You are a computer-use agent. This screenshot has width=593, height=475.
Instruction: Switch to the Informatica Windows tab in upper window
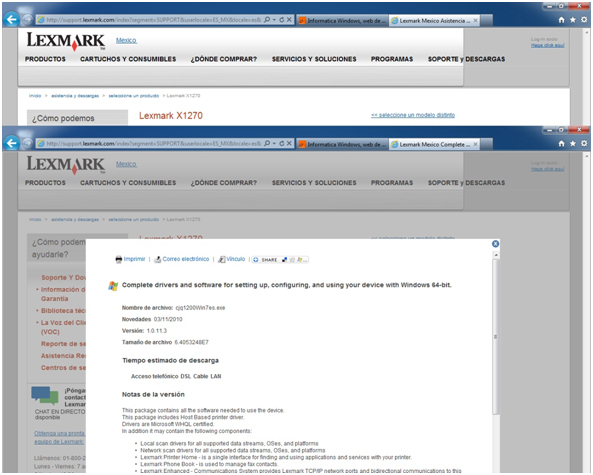point(342,21)
